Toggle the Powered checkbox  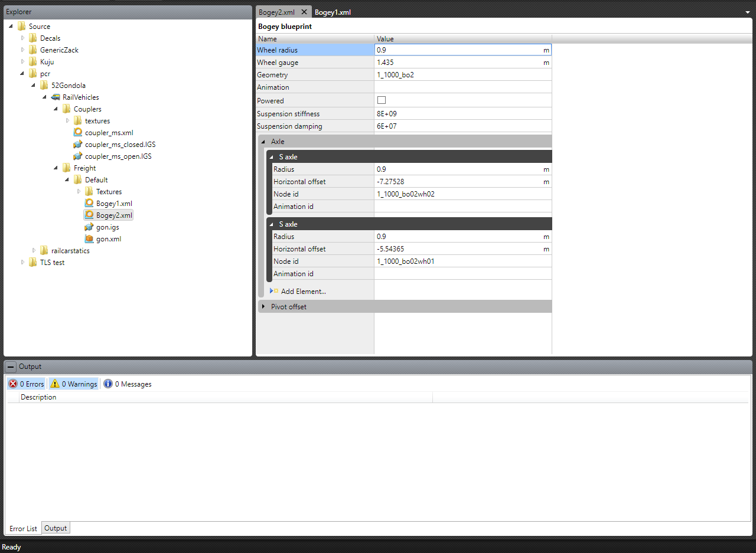coord(382,100)
